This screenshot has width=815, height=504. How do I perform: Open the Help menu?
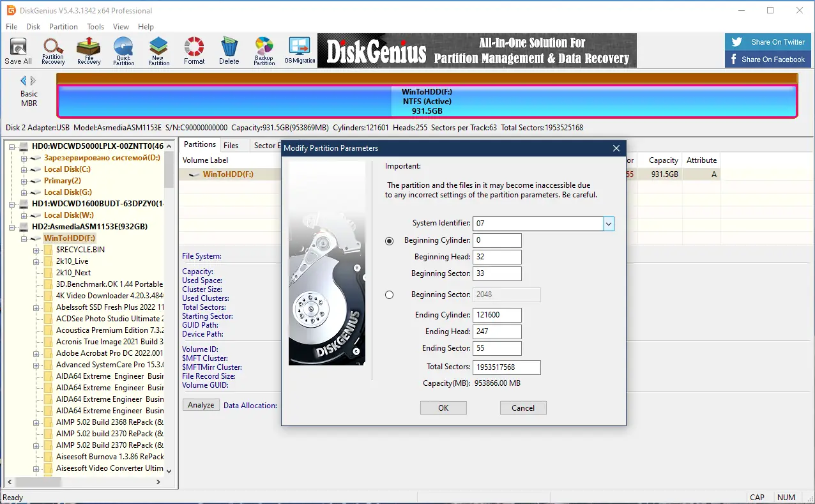click(x=146, y=27)
